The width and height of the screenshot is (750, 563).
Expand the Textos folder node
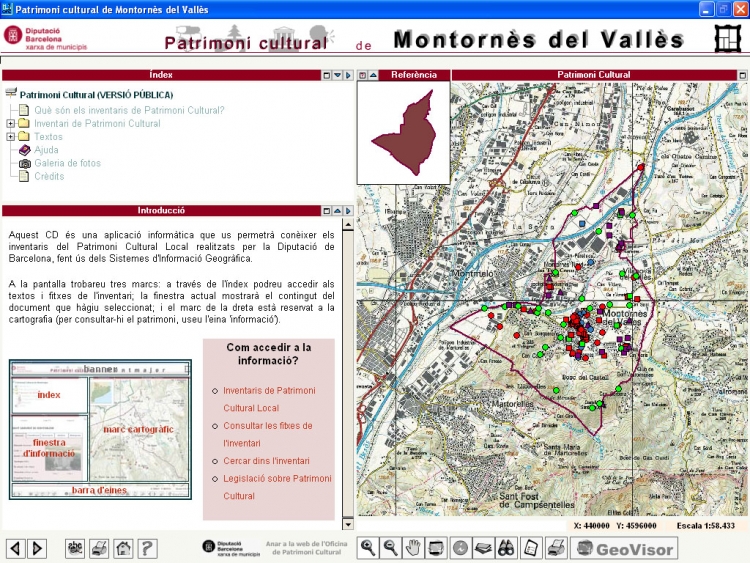(11, 137)
